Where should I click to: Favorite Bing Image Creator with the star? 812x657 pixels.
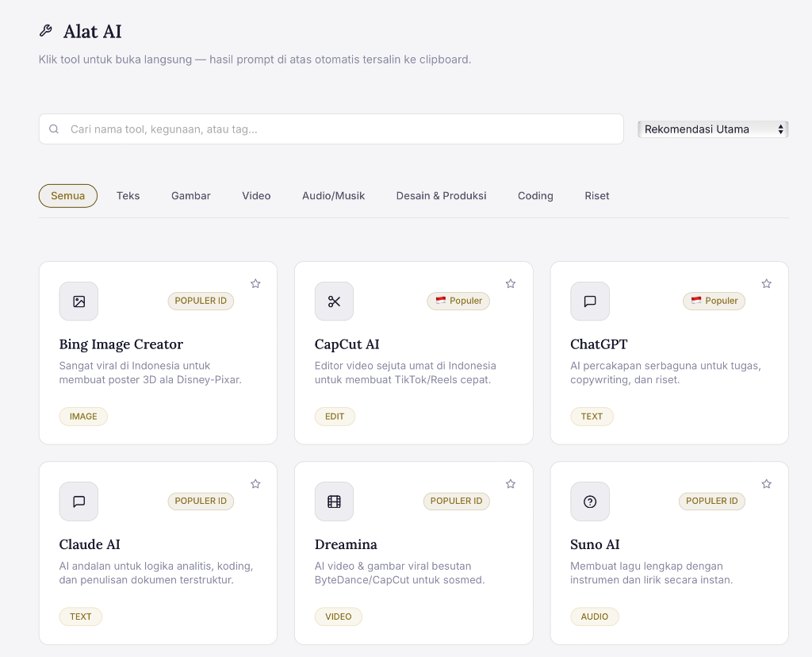pyautogui.click(x=255, y=283)
